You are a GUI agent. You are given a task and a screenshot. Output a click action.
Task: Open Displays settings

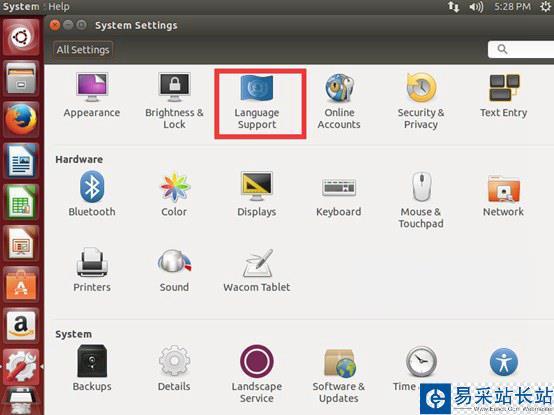coord(257,194)
